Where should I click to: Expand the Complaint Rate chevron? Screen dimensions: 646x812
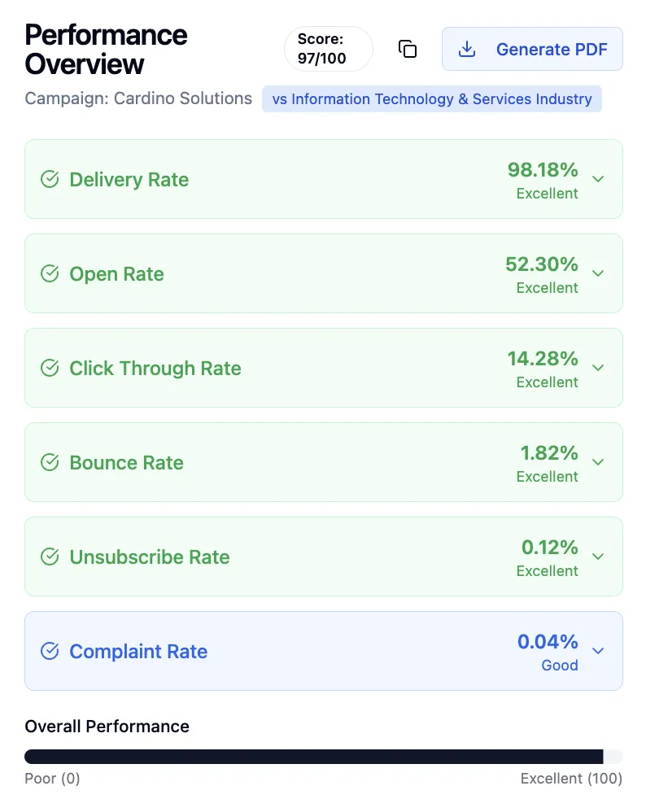click(598, 651)
